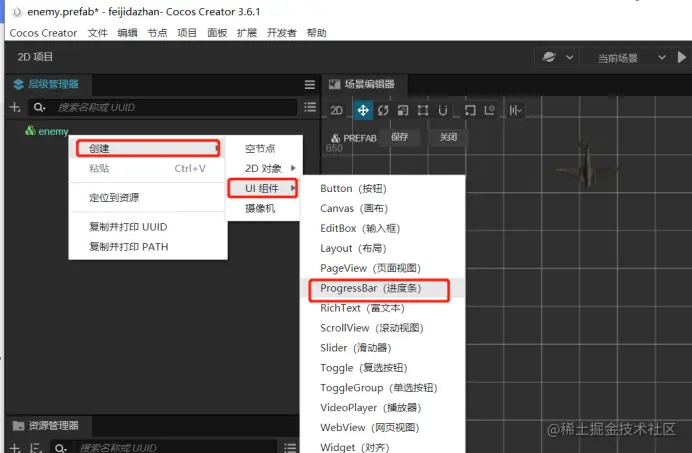This screenshot has height=453, width=692.
Task: Open the 节点 menu
Action: coord(157,33)
